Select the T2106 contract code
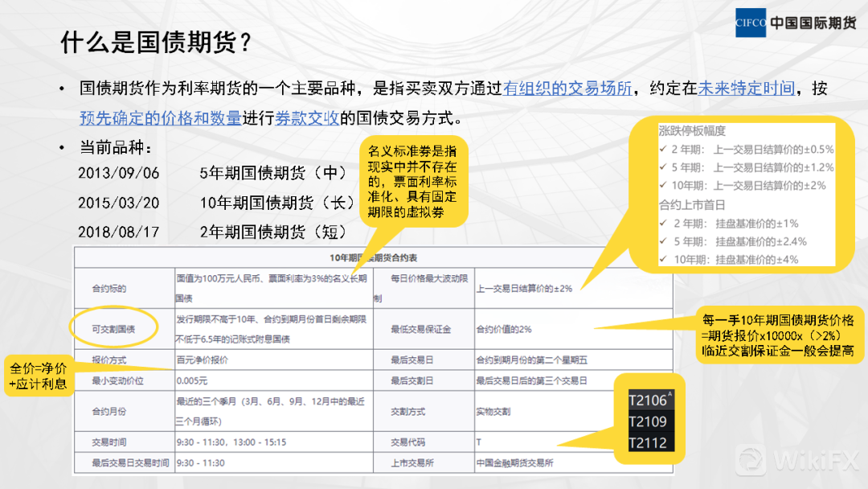 point(648,400)
